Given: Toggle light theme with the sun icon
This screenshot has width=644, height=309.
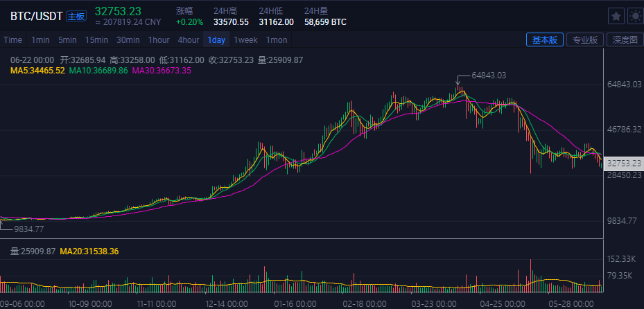Looking at the screenshot, I should point(634,16).
